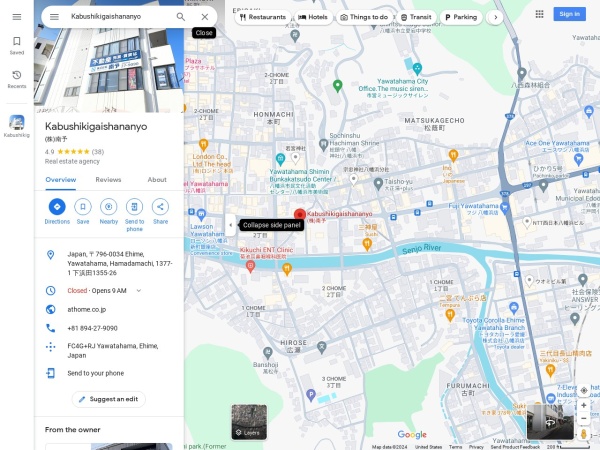Select the Kabushikig recent place thumbnail
Viewport: 600px width, 450px height.
pos(17,126)
